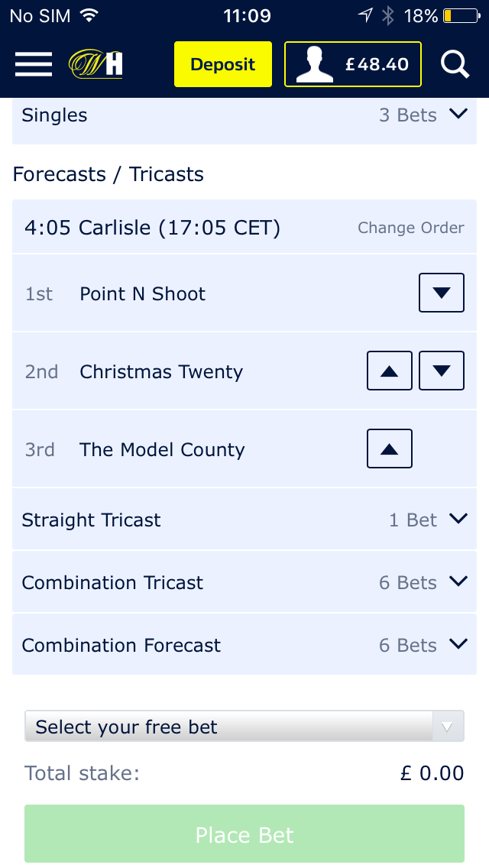Viewport: 489px width, 868px height.
Task: Open search via the magnifying glass icon
Action: pyautogui.click(x=455, y=64)
